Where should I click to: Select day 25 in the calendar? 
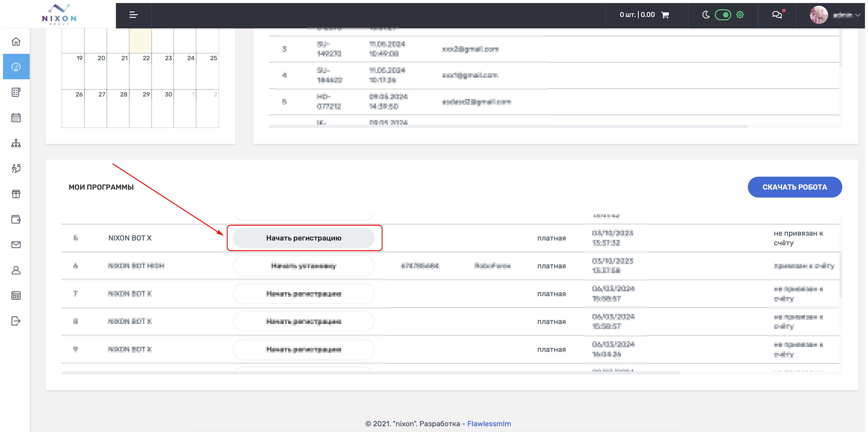[207, 71]
